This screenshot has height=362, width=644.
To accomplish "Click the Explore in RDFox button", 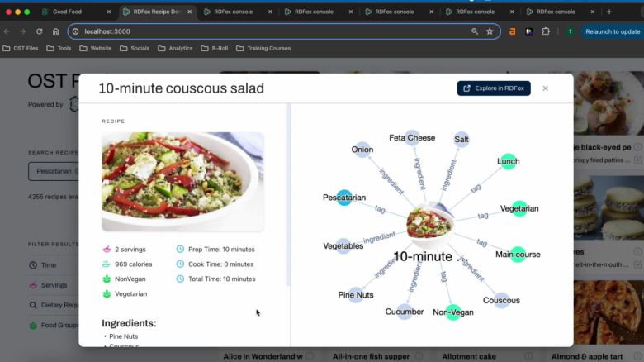I will coord(494,88).
